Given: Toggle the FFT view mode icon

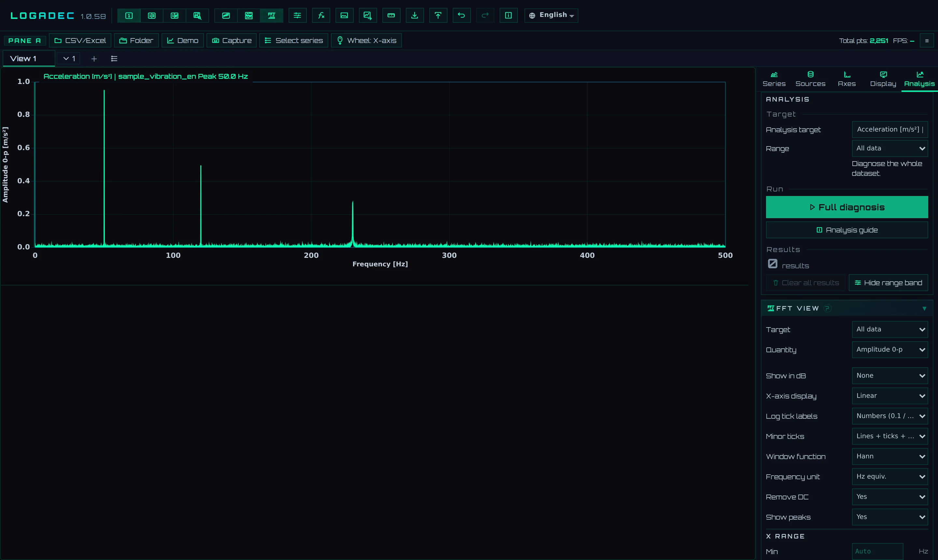Looking at the screenshot, I should [x=271, y=16].
